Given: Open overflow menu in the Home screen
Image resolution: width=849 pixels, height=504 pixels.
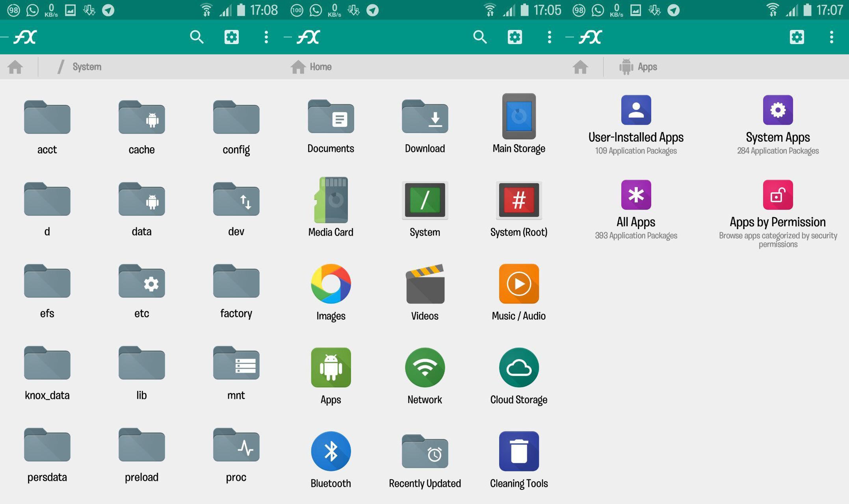Looking at the screenshot, I should pyautogui.click(x=549, y=37).
